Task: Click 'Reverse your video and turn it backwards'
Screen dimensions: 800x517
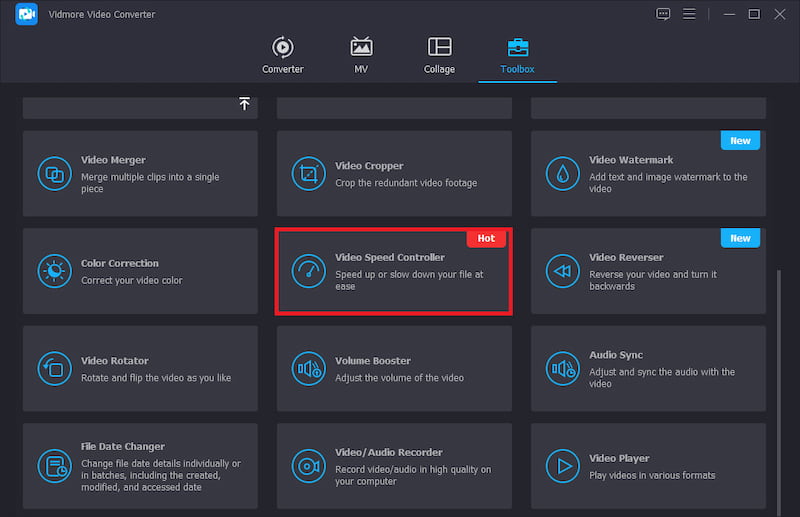Action: point(653,280)
